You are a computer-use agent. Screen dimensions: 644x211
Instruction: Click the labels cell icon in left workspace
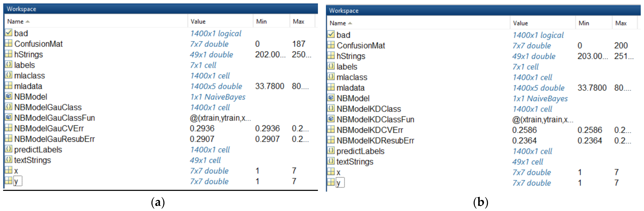click(x=8, y=65)
